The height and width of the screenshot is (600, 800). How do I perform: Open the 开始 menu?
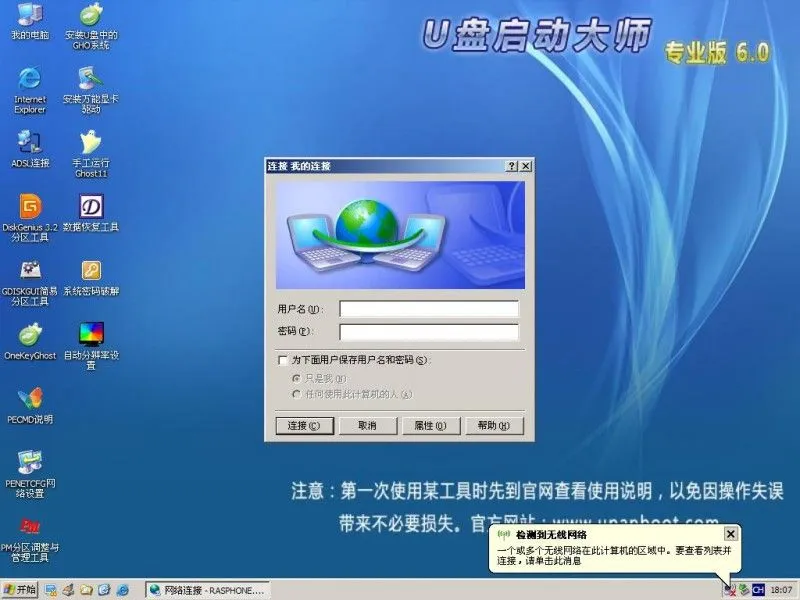click(24, 589)
